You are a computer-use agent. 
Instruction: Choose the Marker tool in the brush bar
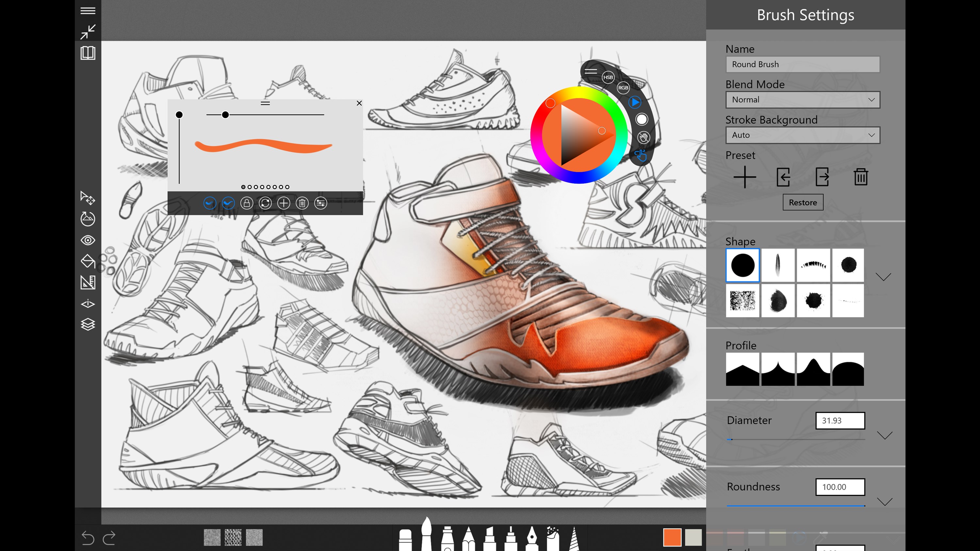tap(490, 538)
